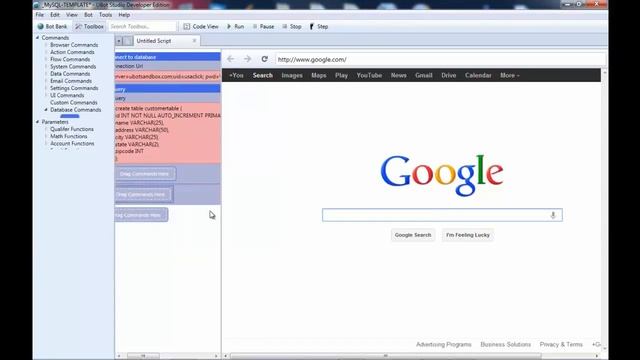Select Custom Commands in toolbox
640x360 pixels.
[73, 102]
